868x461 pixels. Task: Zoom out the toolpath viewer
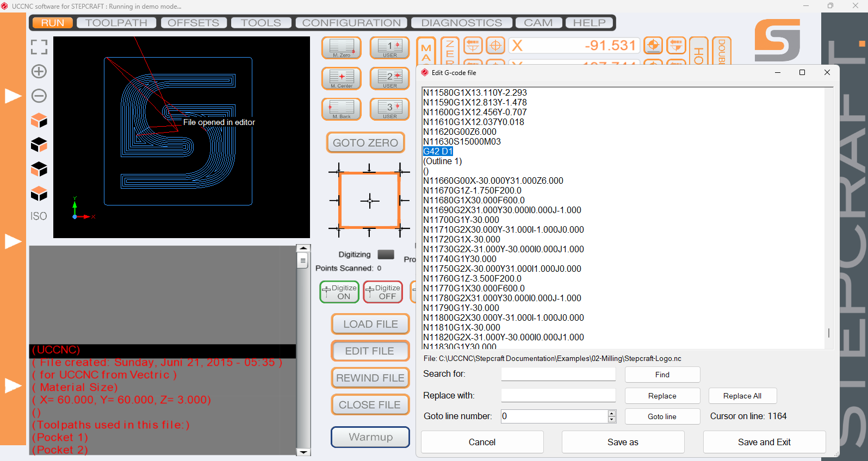click(39, 96)
